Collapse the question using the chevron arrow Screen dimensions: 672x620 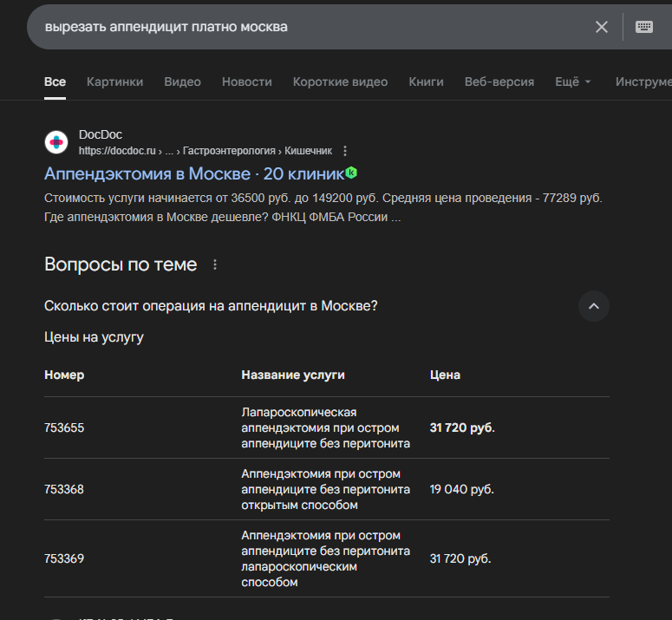point(594,306)
